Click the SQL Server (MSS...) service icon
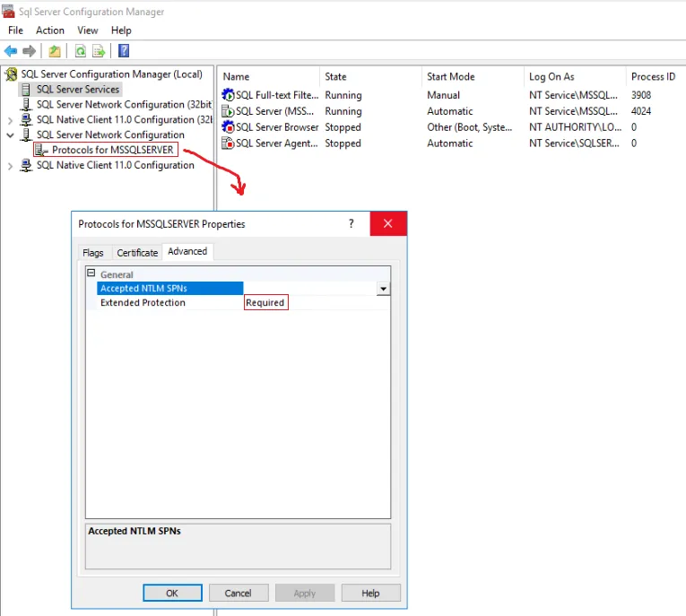This screenshot has width=686, height=616. coord(228,111)
